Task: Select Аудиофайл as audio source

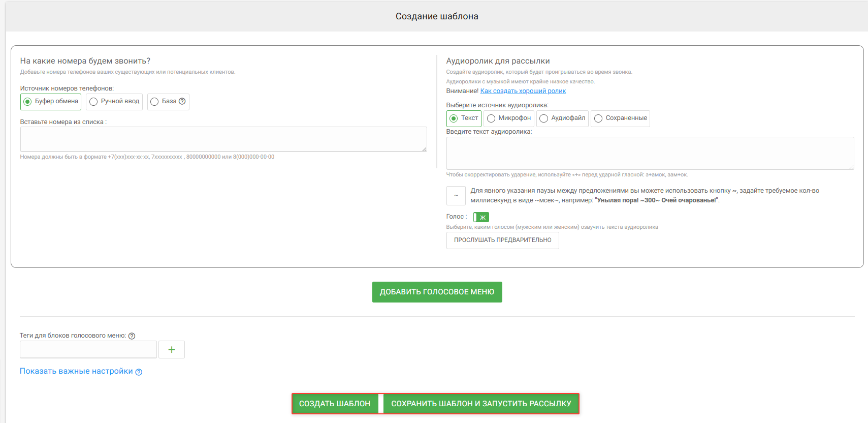Action: tap(562, 118)
